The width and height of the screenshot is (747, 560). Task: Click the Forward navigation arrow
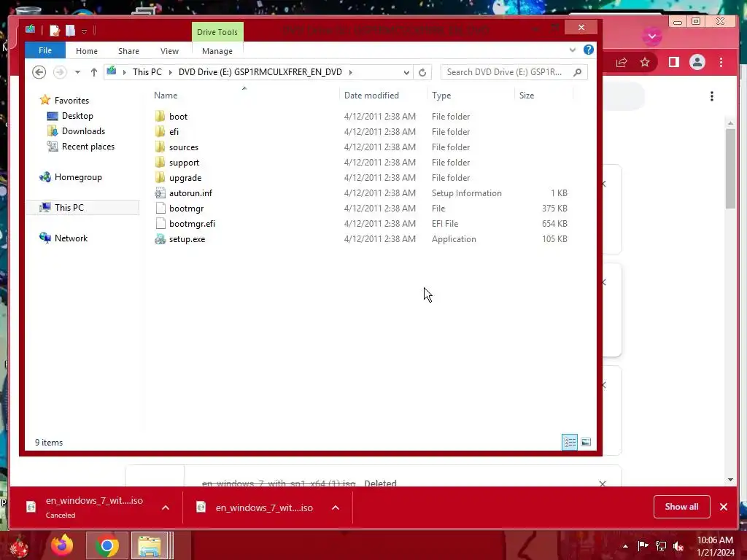[60, 72]
